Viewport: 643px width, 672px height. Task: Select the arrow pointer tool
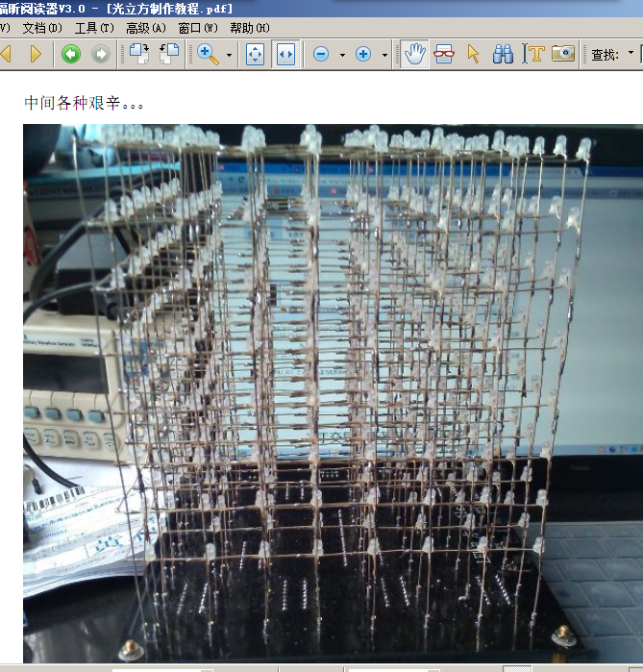click(473, 55)
